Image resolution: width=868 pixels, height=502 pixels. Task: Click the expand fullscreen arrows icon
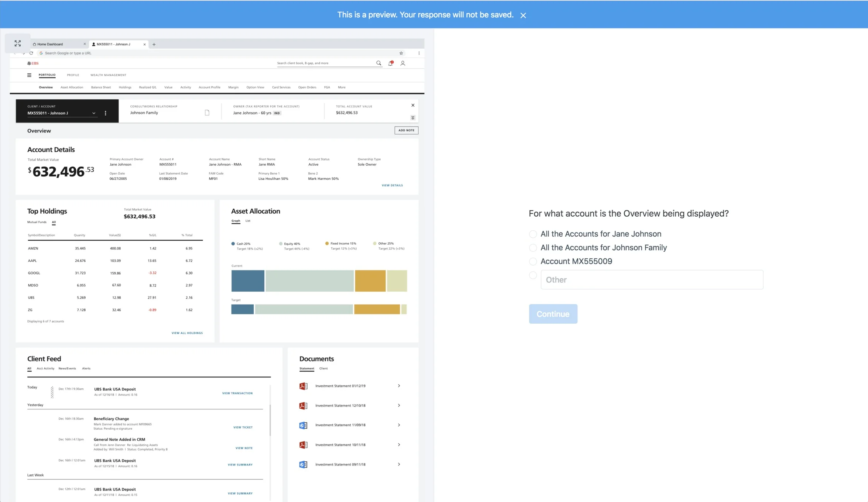click(x=17, y=43)
